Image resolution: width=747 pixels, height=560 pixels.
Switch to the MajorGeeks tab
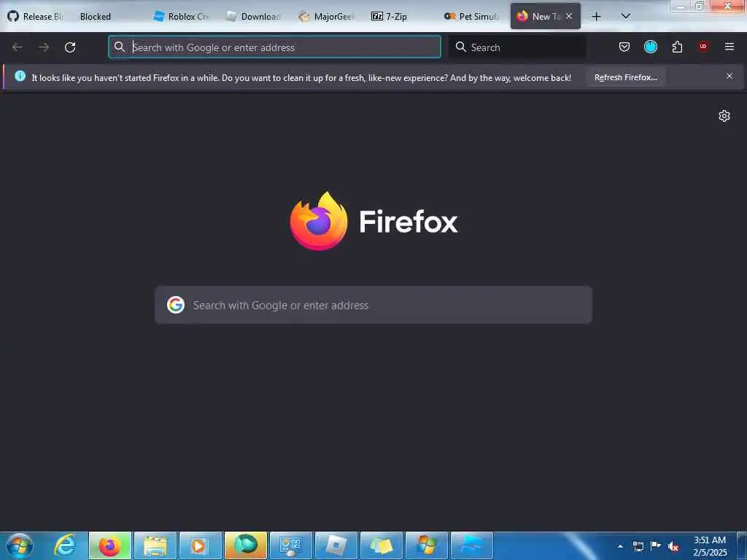(x=327, y=16)
